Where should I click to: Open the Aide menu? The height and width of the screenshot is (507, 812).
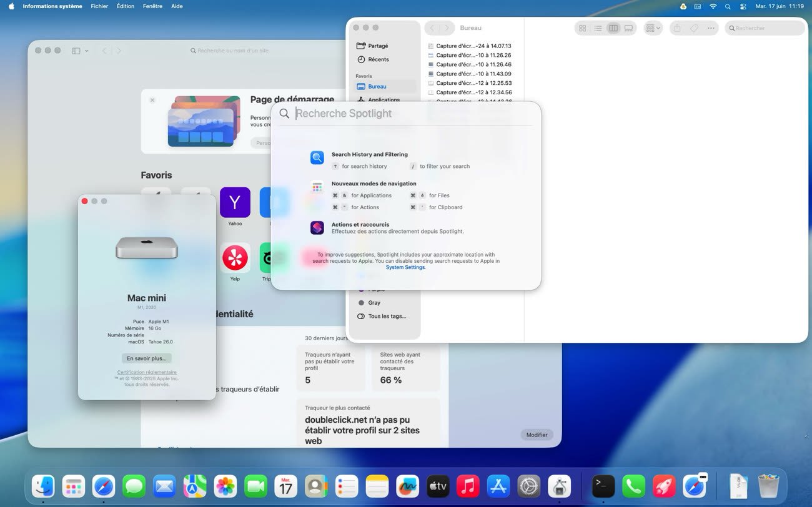pos(177,6)
